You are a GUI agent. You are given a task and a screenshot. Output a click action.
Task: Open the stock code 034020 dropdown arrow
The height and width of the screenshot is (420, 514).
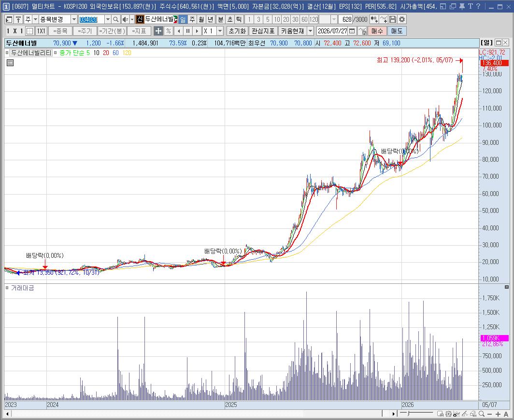point(108,20)
